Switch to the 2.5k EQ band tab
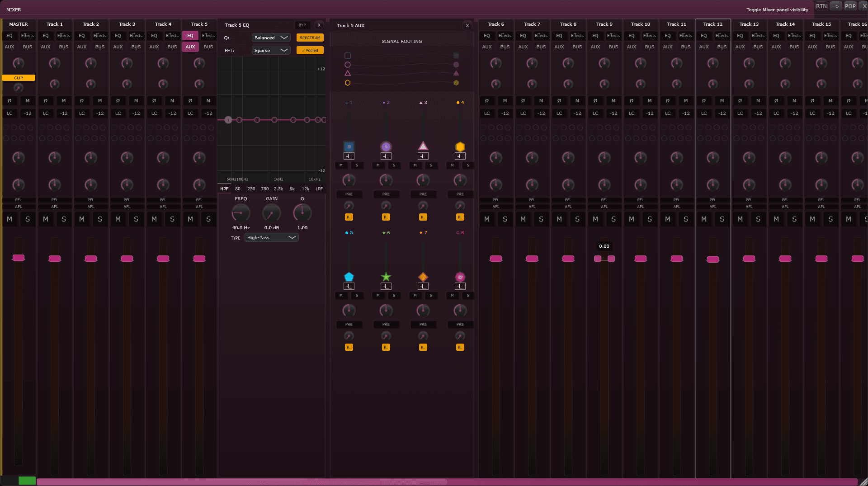868x486 pixels. point(278,189)
